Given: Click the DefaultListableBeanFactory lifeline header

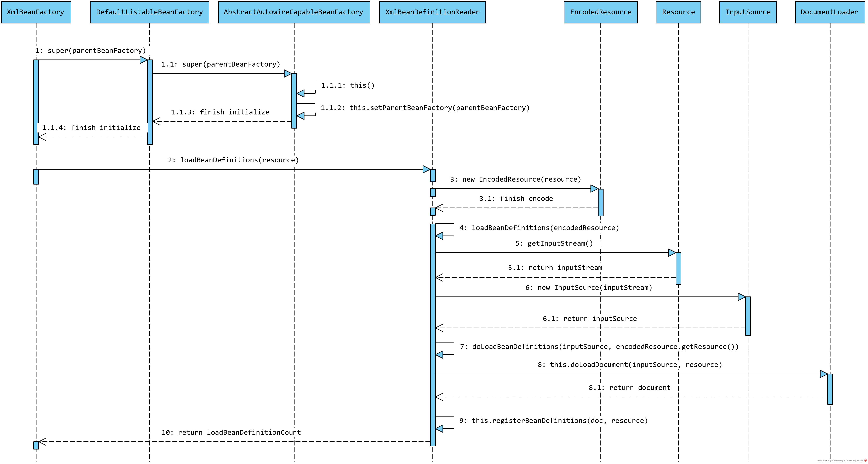Looking at the screenshot, I should tap(149, 12).
